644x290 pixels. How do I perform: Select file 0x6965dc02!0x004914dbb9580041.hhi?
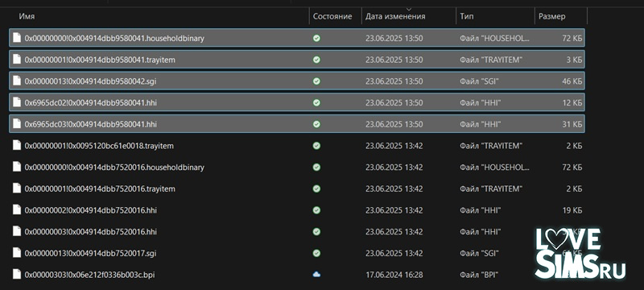(297, 102)
